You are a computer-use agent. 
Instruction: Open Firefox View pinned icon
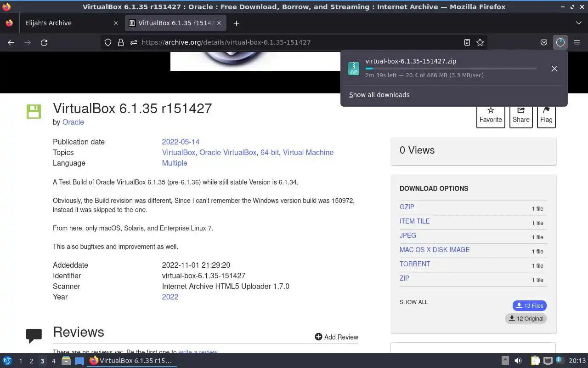pos(9,23)
